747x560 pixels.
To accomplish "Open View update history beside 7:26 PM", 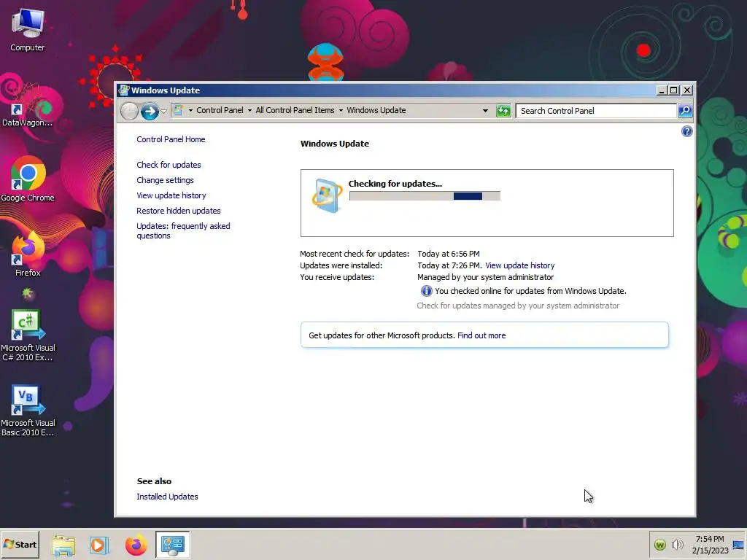I will coord(519,265).
